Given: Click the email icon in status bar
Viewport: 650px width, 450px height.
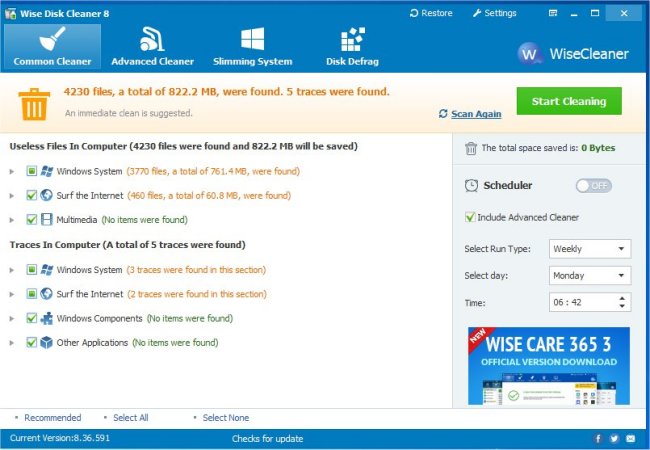Looking at the screenshot, I should [631, 438].
